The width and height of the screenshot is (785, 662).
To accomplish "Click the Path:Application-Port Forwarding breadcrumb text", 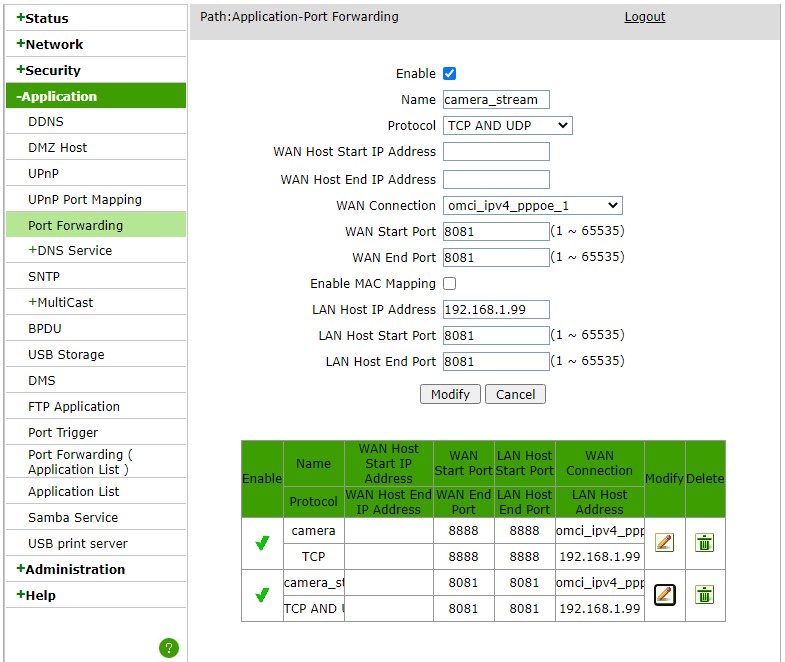I will [x=299, y=17].
